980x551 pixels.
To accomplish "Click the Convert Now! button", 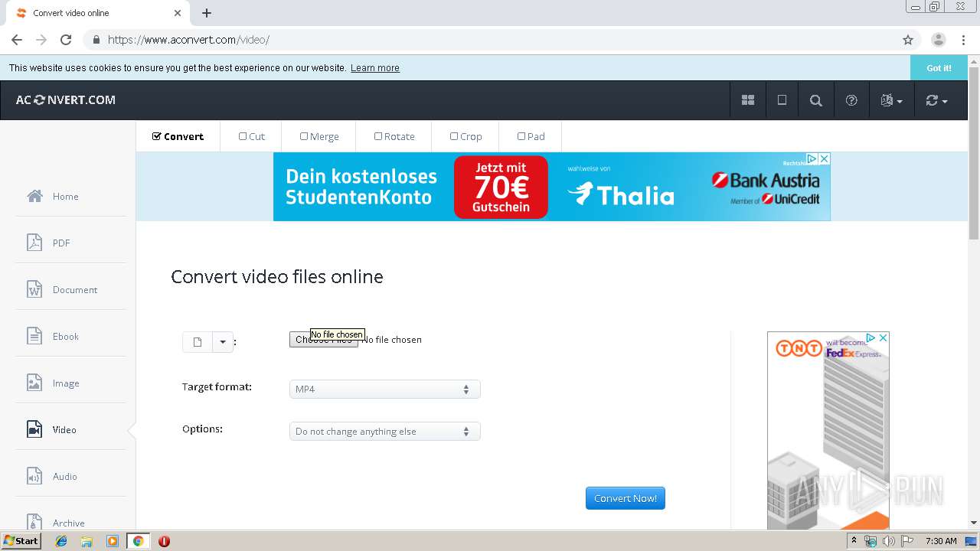I will (626, 498).
